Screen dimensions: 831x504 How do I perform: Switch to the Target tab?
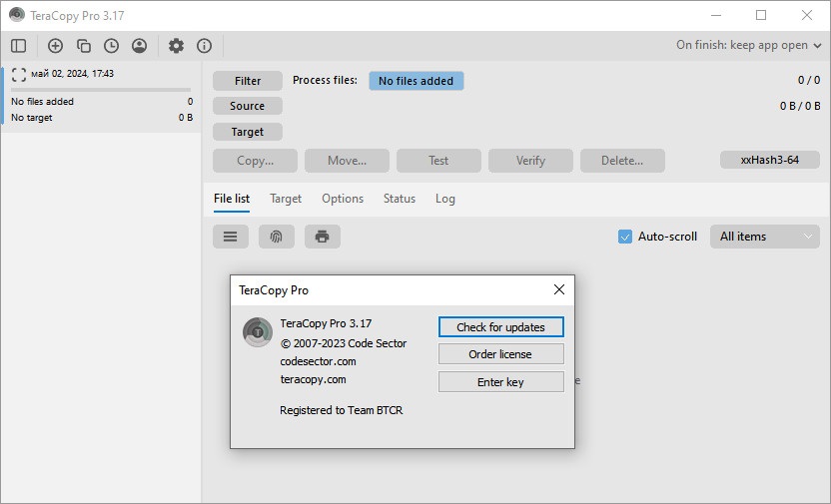click(285, 199)
